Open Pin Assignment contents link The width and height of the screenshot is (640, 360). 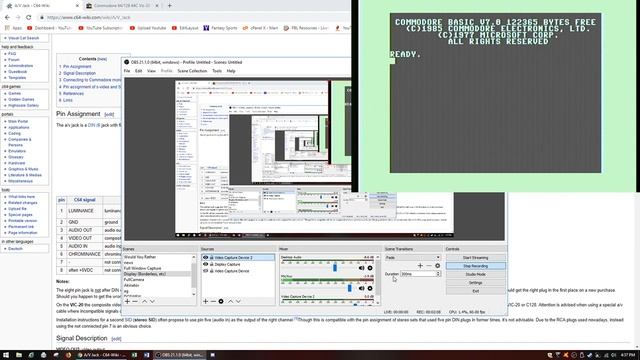pos(77,67)
